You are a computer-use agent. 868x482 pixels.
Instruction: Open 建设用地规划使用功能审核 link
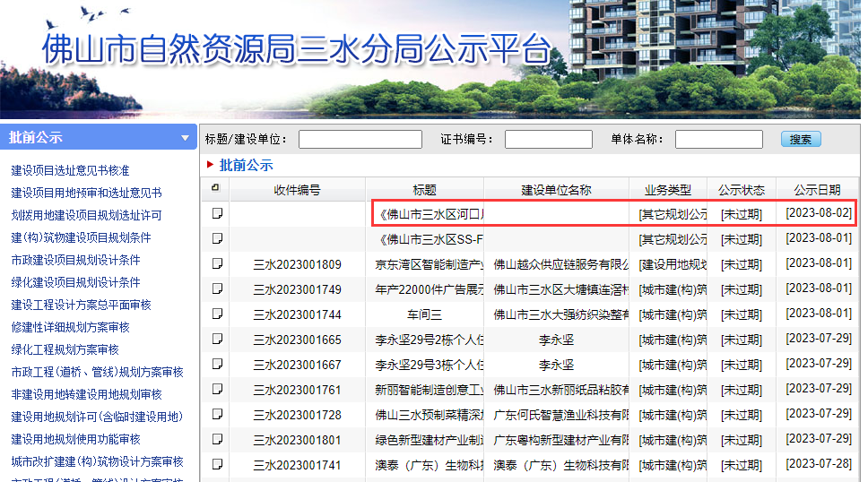click(76, 439)
